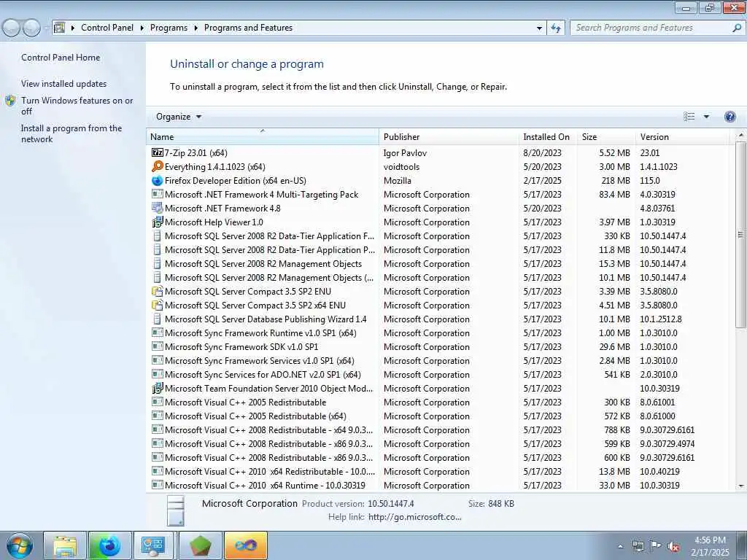Viewport: 747px width, 560px height.
Task: Click icon of Visual C++ 2005 Redistributable (x64)
Action: click(x=158, y=416)
